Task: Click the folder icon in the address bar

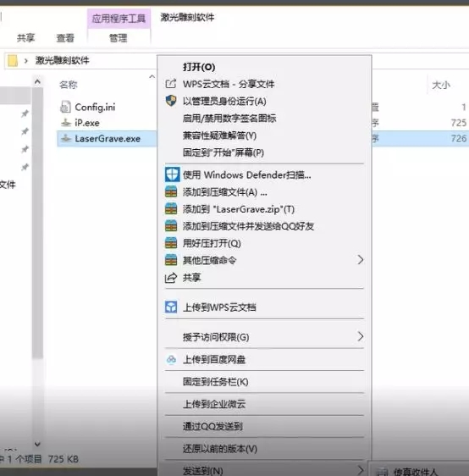Action: 13,60
